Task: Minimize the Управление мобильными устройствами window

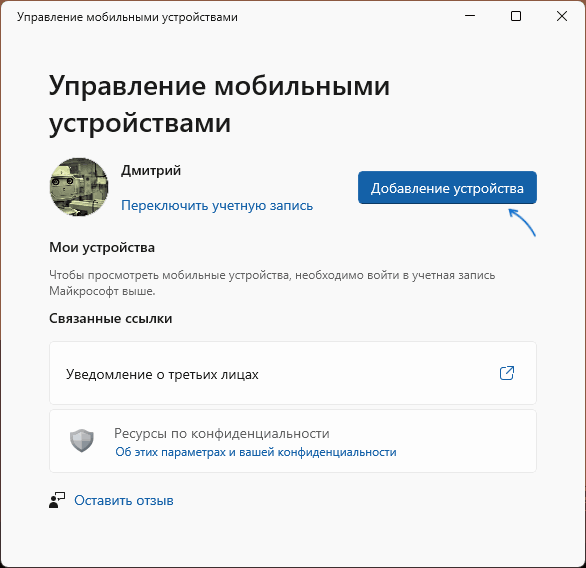Action: coord(470,16)
